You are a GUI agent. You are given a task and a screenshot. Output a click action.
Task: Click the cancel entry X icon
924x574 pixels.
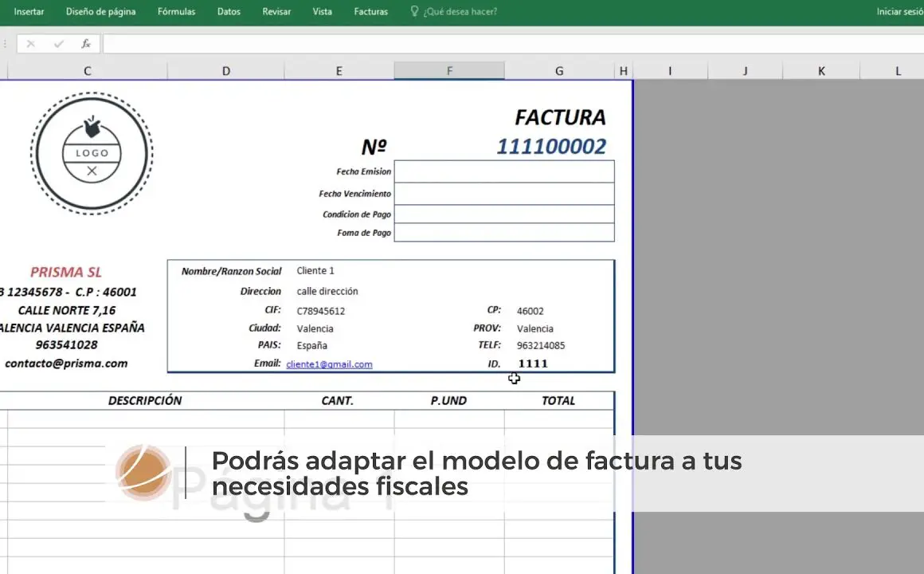tap(30, 44)
